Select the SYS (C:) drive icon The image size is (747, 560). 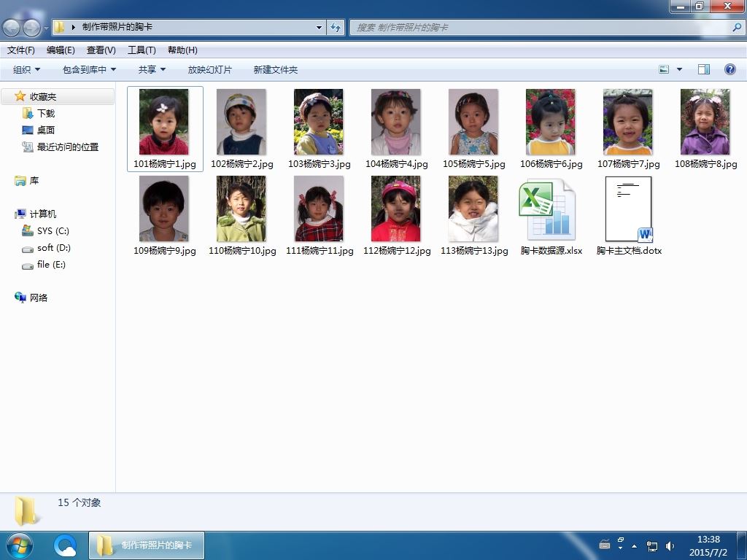(28, 230)
